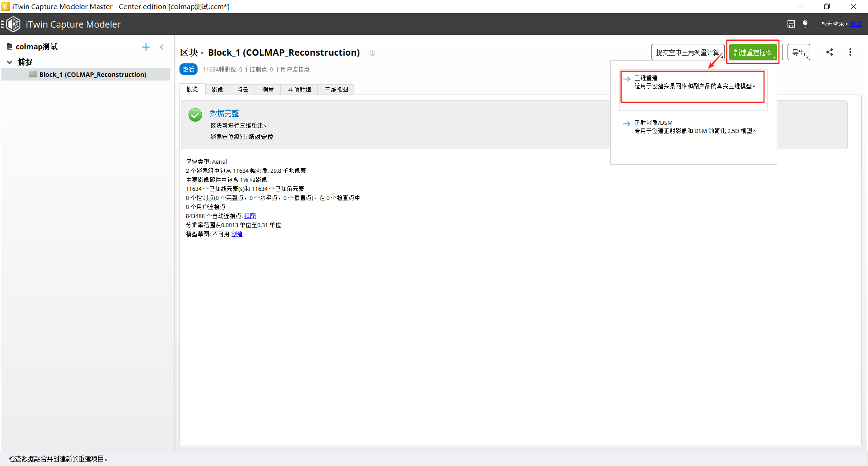The width and height of the screenshot is (868, 466).
Task: Click the lightbulb tips icon
Action: [x=805, y=24]
